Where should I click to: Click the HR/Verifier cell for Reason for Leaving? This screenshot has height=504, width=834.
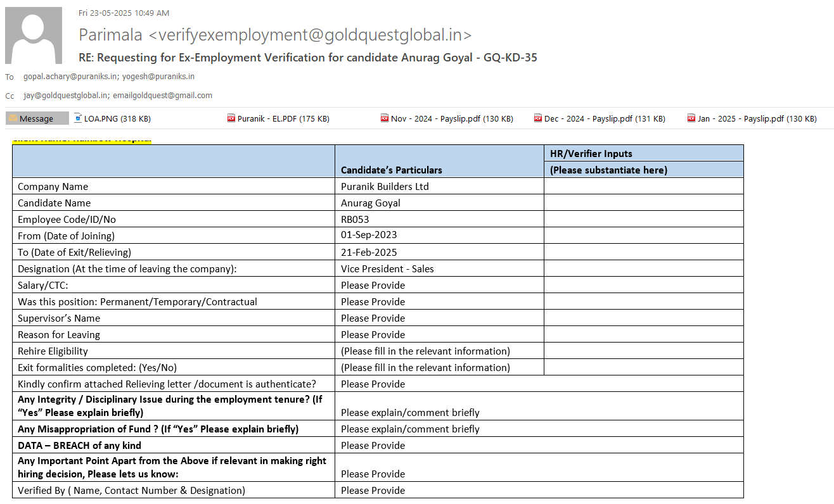pos(643,334)
